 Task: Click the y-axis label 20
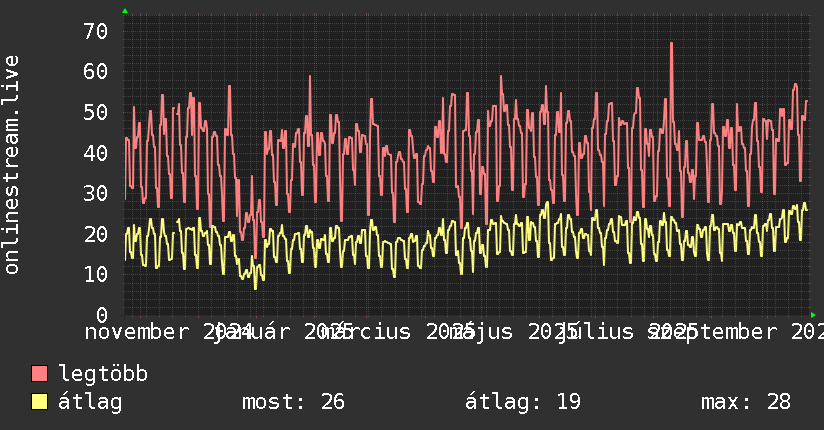(96, 234)
